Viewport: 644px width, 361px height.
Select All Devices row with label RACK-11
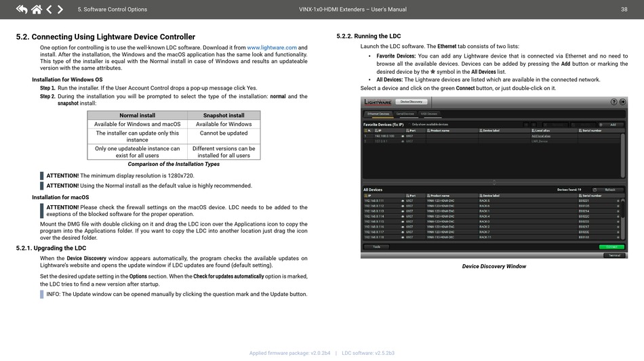pyautogui.click(x=491, y=237)
